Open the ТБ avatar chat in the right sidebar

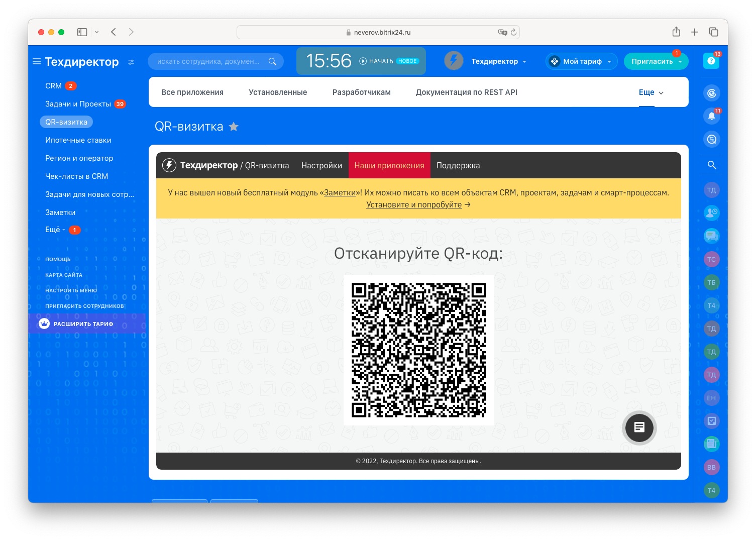[x=711, y=282]
